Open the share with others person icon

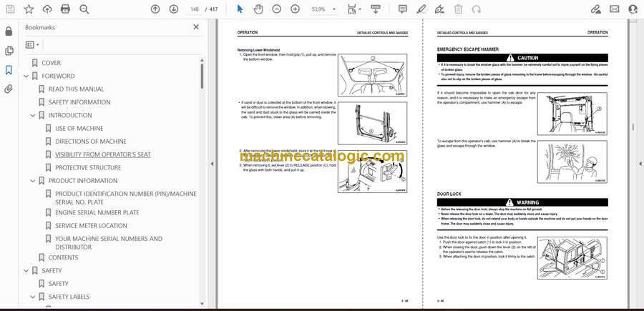pyautogui.click(x=633, y=9)
